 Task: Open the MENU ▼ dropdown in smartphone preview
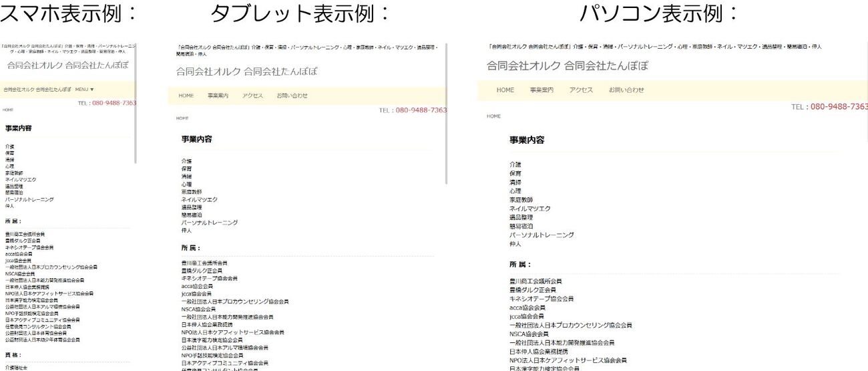tap(85, 89)
